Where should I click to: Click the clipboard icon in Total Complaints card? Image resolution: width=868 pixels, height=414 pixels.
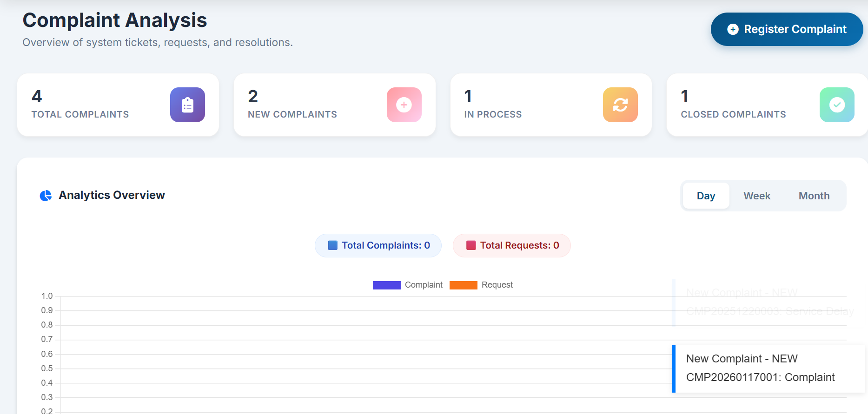(187, 105)
